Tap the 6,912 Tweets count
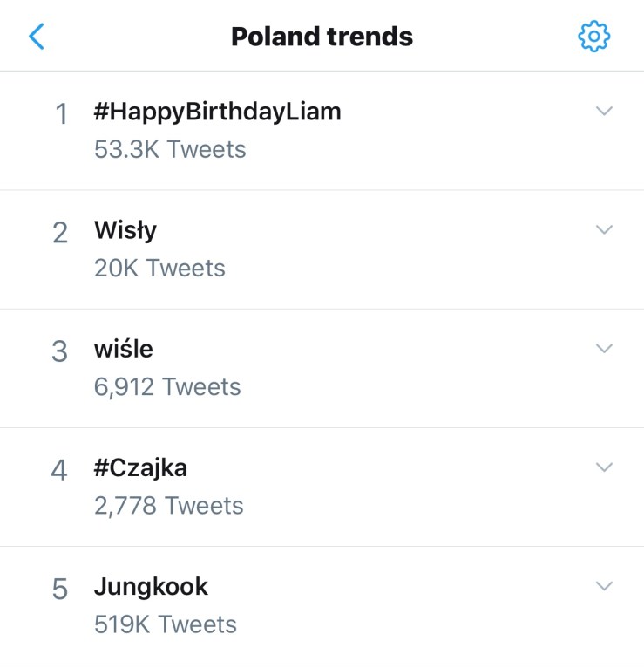The width and height of the screenshot is (644, 668). [167, 386]
